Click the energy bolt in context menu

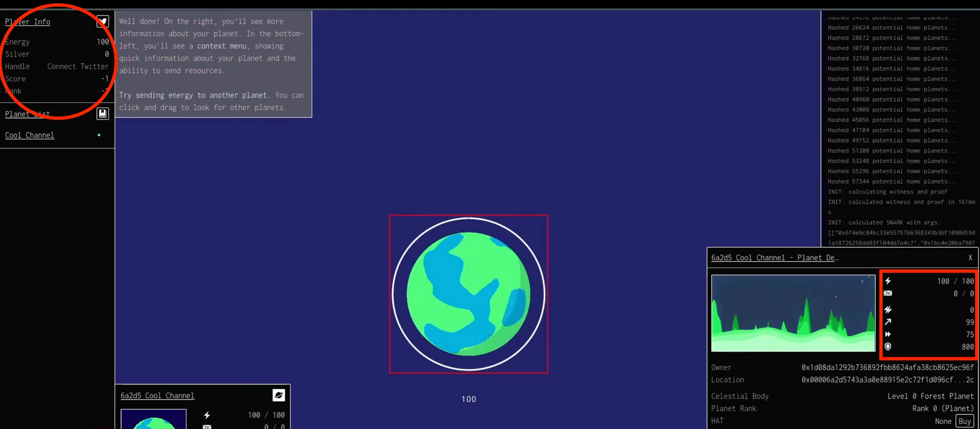(x=207, y=415)
